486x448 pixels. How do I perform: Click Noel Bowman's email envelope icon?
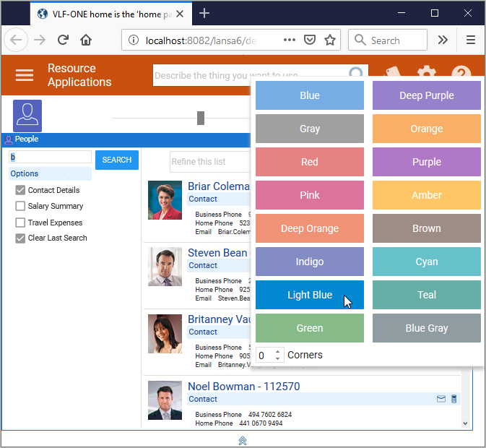coord(441,399)
